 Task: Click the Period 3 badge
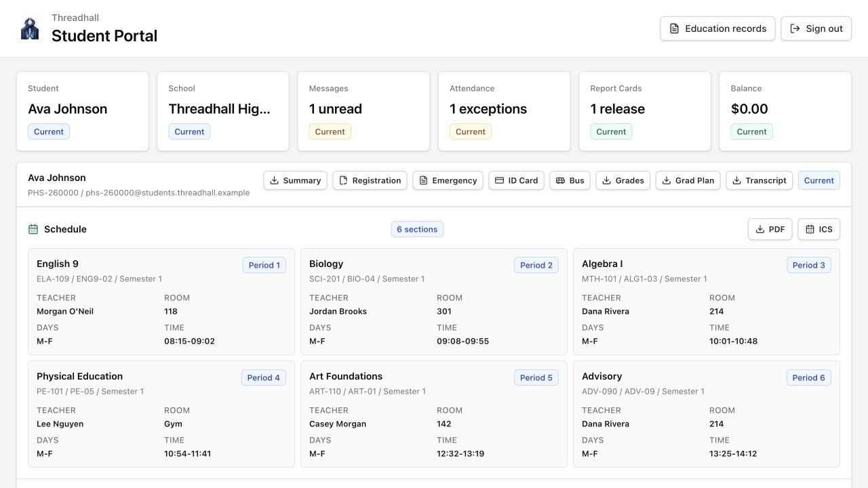pyautogui.click(x=809, y=265)
